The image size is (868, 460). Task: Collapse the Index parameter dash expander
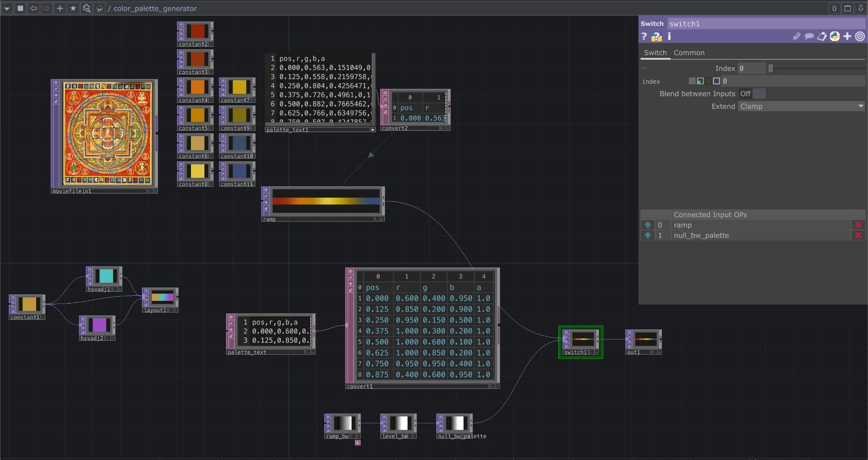click(644, 68)
